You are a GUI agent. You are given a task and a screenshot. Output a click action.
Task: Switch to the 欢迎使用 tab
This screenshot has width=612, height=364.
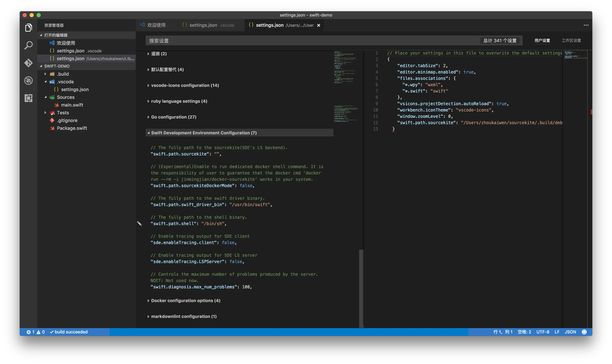(156, 25)
